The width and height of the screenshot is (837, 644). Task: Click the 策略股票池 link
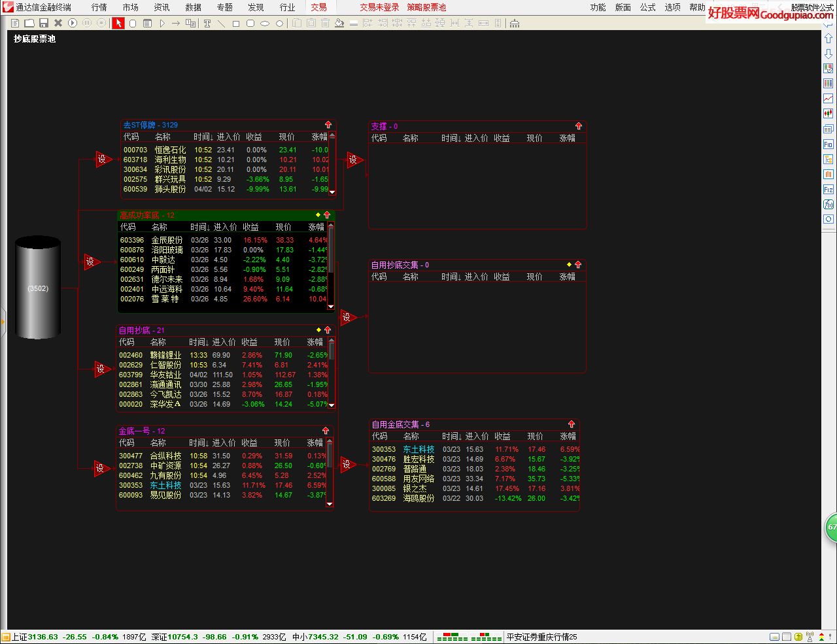pyautogui.click(x=426, y=7)
